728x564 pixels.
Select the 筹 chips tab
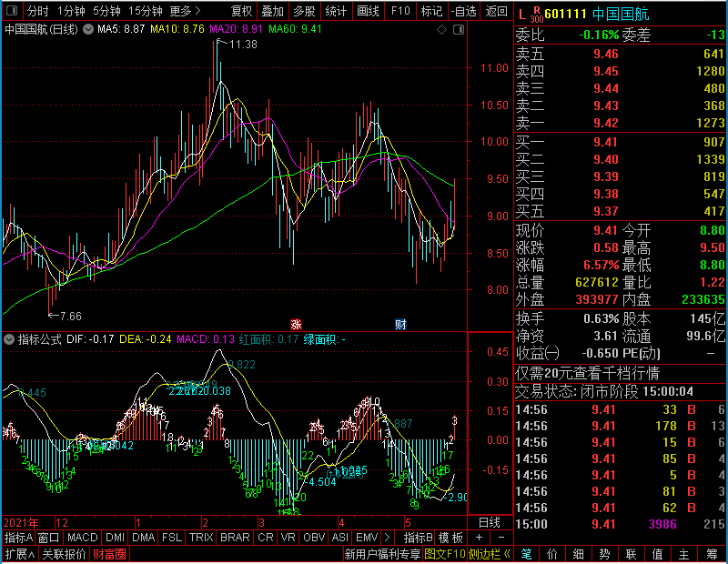(713, 554)
